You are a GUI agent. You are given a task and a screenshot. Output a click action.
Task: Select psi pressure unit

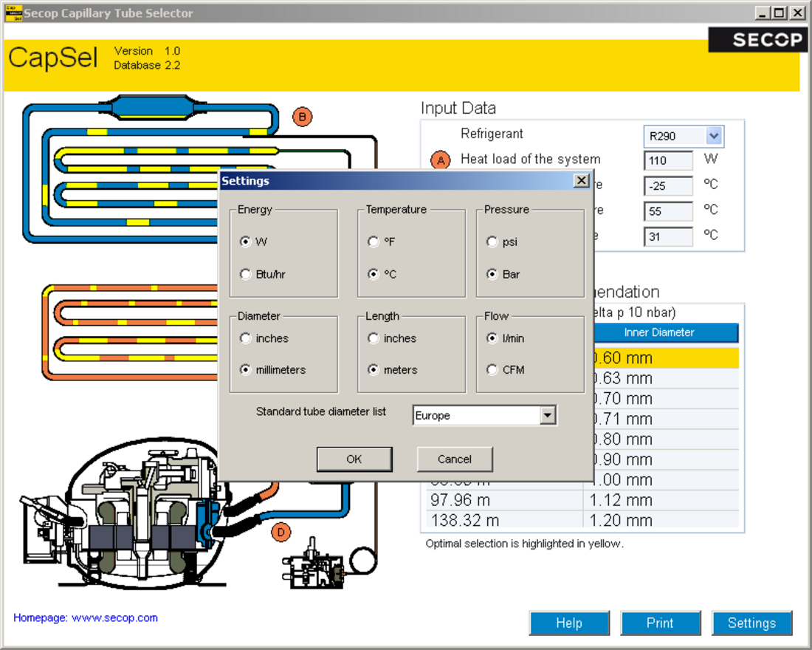point(492,242)
